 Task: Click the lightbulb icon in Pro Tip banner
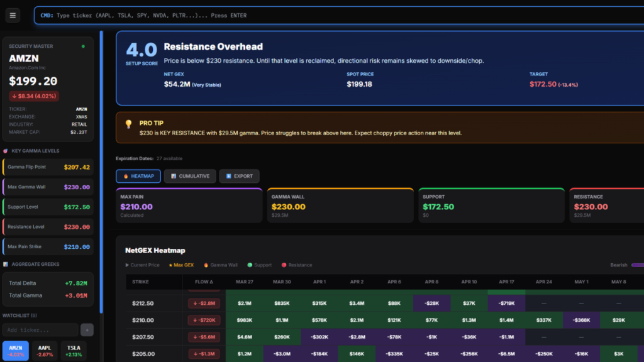click(x=129, y=124)
